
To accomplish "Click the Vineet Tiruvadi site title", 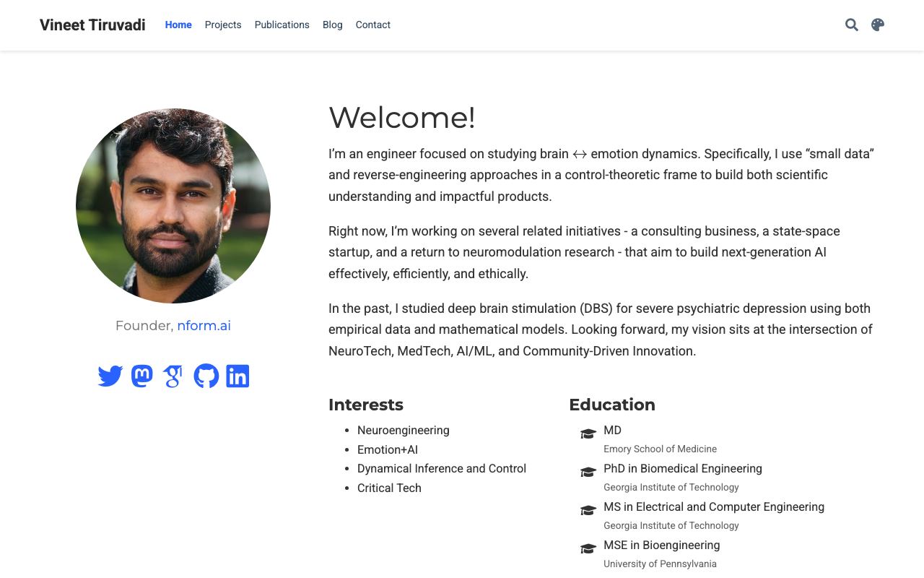I will click(x=92, y=25).
